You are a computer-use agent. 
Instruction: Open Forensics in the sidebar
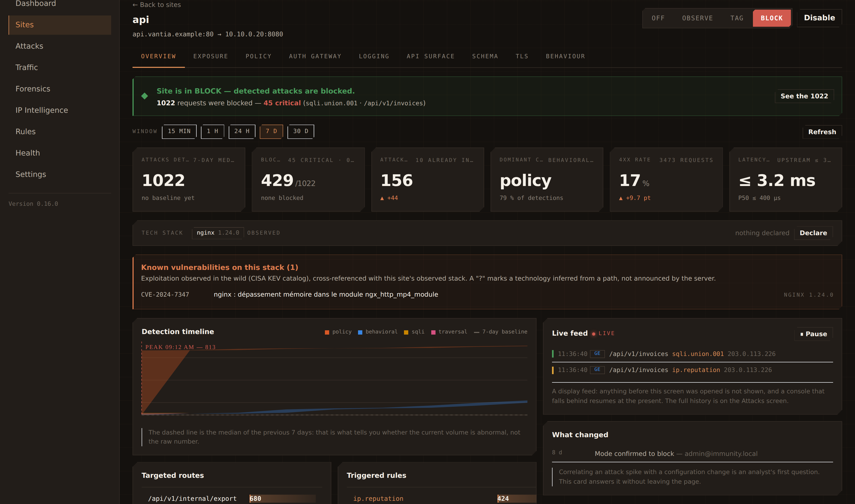click(x=60, y=89)
